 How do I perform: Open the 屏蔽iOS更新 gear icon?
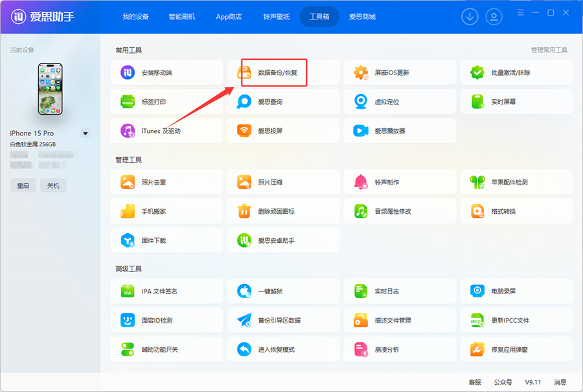tap(361, 73)
